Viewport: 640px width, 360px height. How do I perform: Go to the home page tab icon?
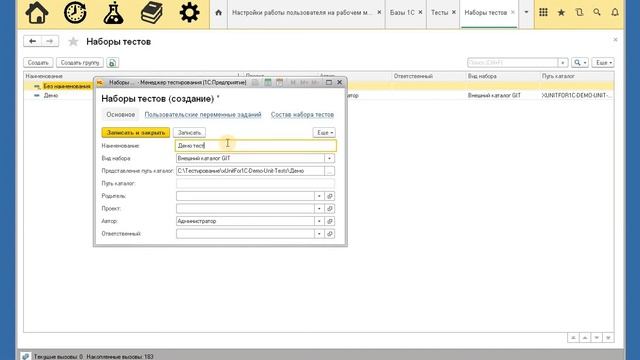[218, 13]
